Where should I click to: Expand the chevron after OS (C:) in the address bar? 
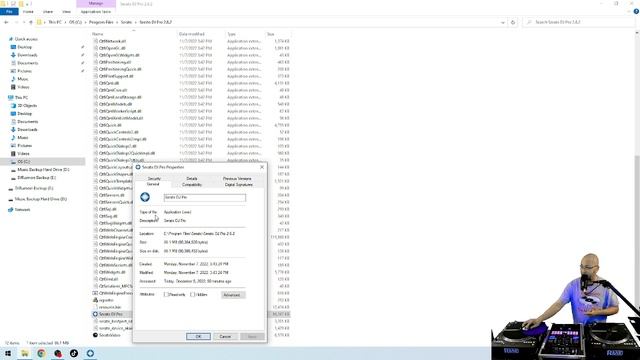pyautogui.click(x=85, y=22)
